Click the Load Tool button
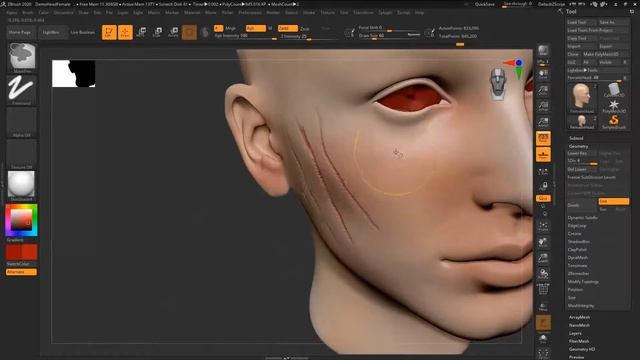640x360 pixels. coord(581,22)
